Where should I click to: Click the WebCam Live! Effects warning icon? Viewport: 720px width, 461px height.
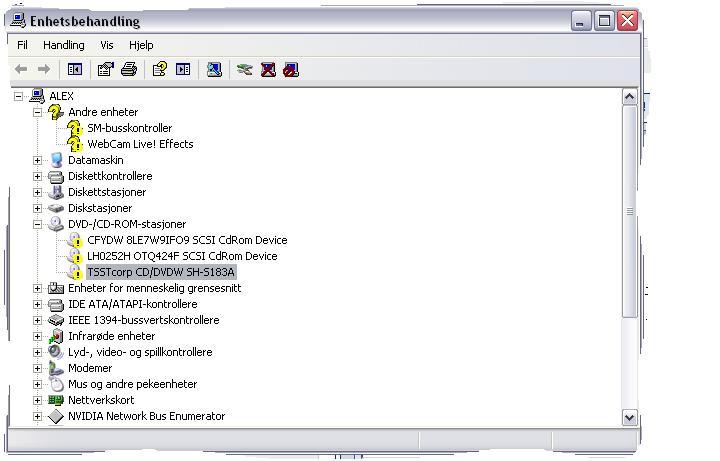coord(75,144)
